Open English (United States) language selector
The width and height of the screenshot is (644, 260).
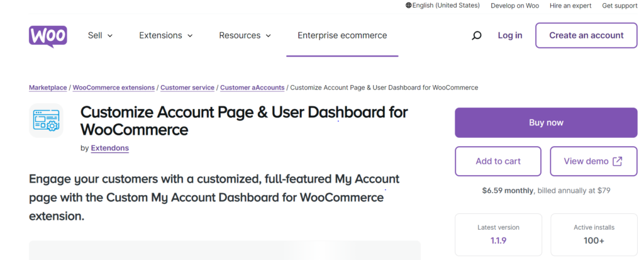point(442,5)
